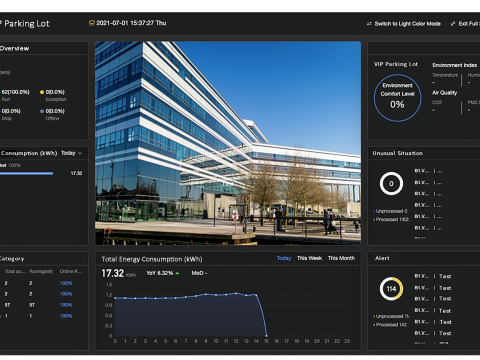
Task: Click the Alert ring showing 114
Action: point(391,289)
